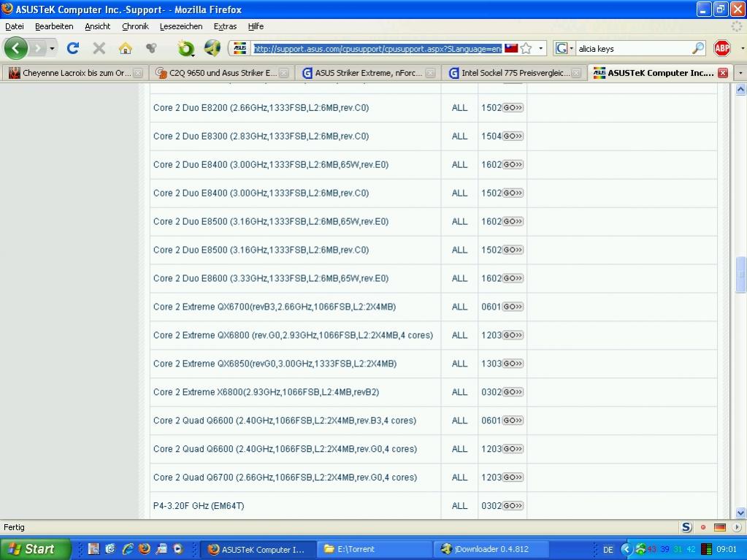Screen dimensions: 747x560
Task: Open the Bearbeiten menu
Action: [54, 27]
